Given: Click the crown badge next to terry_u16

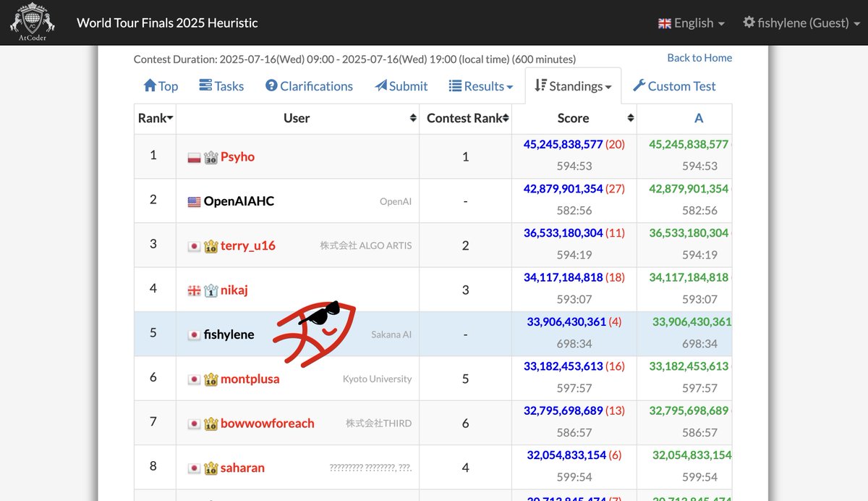Looking at the screenshot, I should coord(210,246).
